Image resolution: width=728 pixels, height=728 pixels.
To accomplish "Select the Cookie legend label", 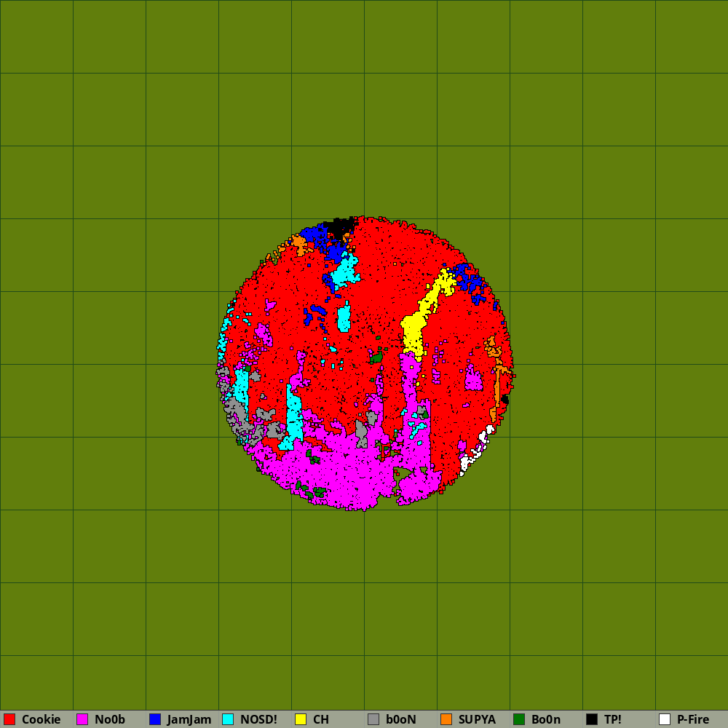I will pyautogui.click(x=41, y=719).
